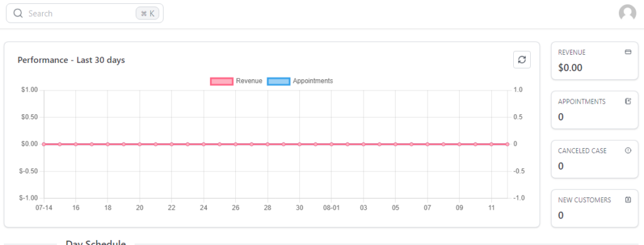
Task: Click the pink Revenue legend color box
Action: (222, 81)
